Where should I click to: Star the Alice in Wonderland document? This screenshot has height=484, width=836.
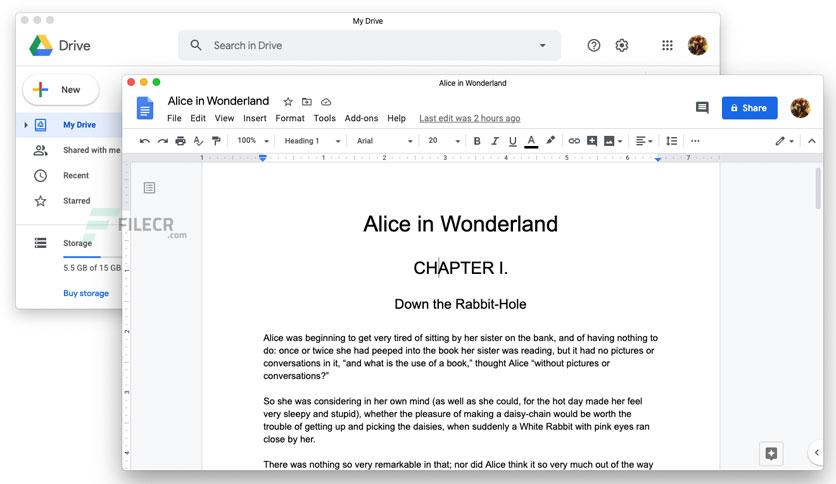click(288, 101)
